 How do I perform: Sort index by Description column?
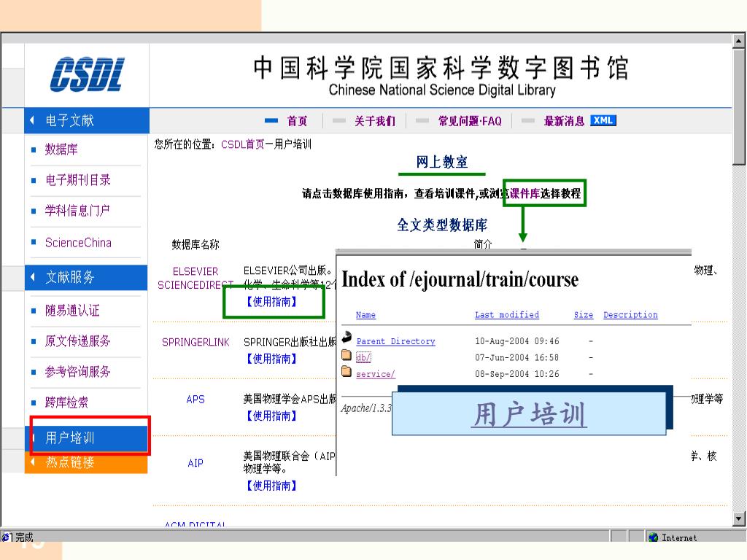[x=630, y=315]
